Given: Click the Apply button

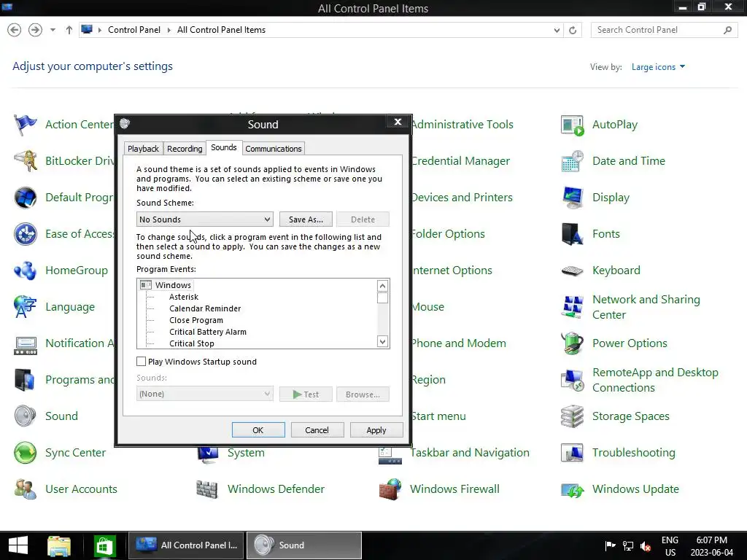Looking at the screenshot, I should coord(376,430).
